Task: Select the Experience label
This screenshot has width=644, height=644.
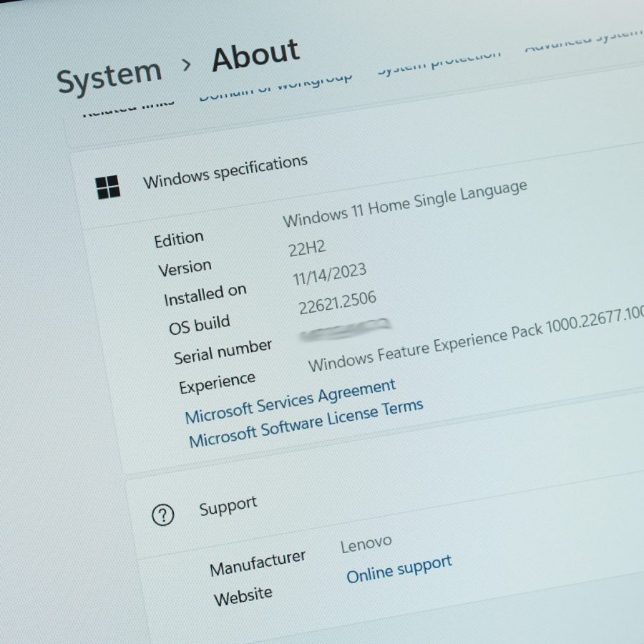Action: tap(217, 383)
